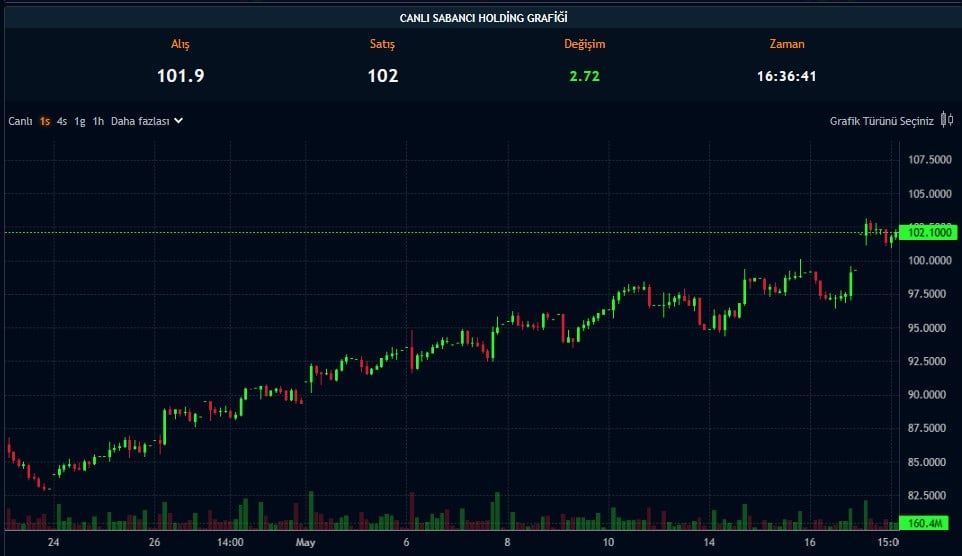Click the green 160.4M volume label

coord(927,523)
